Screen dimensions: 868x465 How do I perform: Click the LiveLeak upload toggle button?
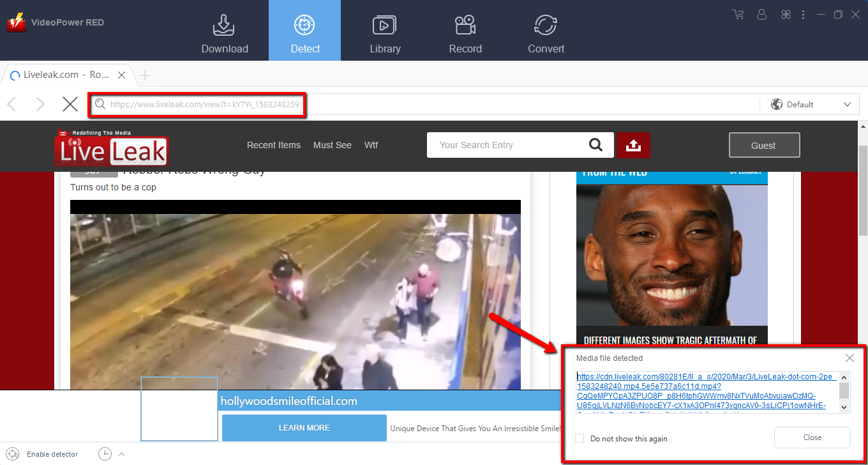[x=633, y=145]
